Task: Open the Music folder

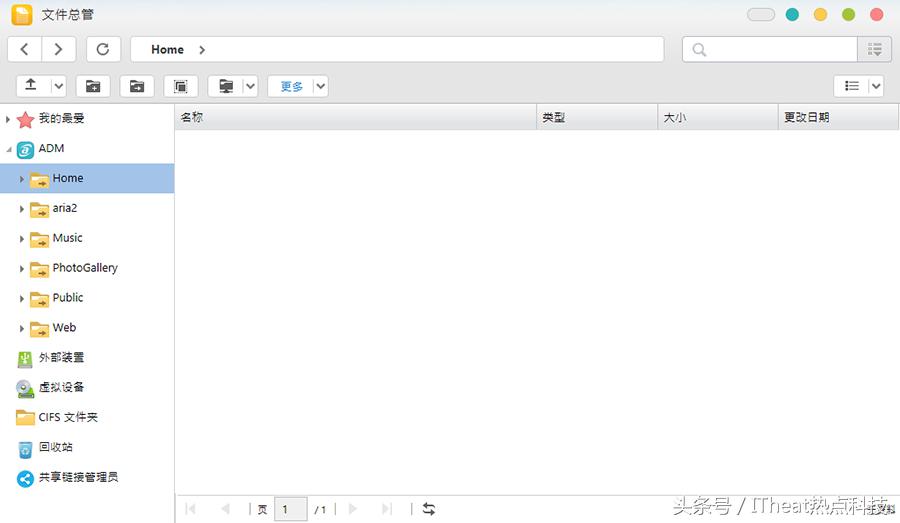Action: 56,238
